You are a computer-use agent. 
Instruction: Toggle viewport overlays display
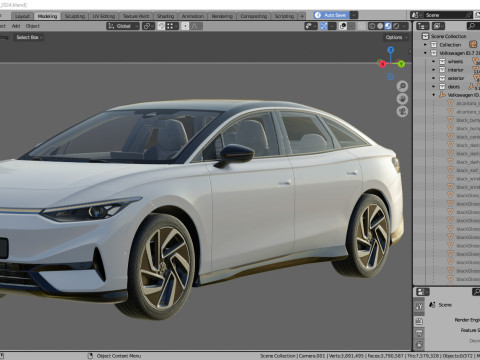tap(343, 26)
